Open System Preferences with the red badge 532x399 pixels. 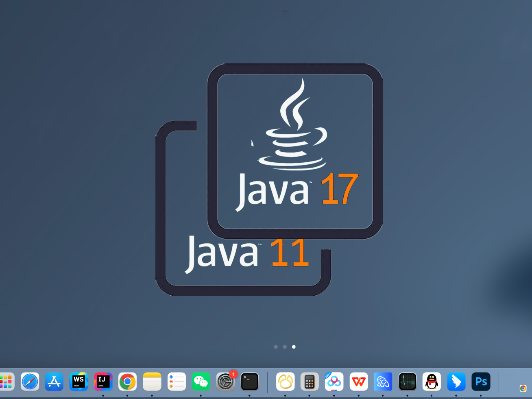(x=225, y=382)
